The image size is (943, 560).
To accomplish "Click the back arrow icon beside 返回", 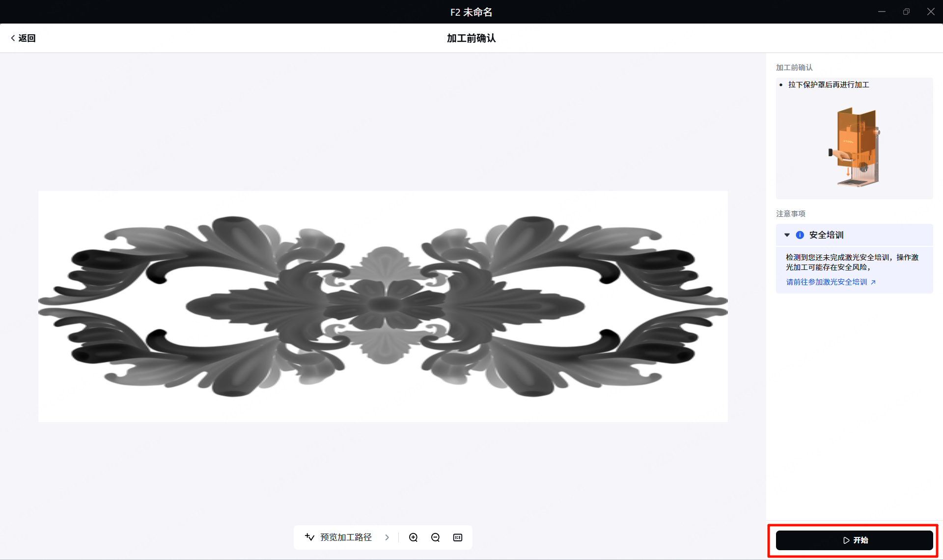I will coord(13,38).
